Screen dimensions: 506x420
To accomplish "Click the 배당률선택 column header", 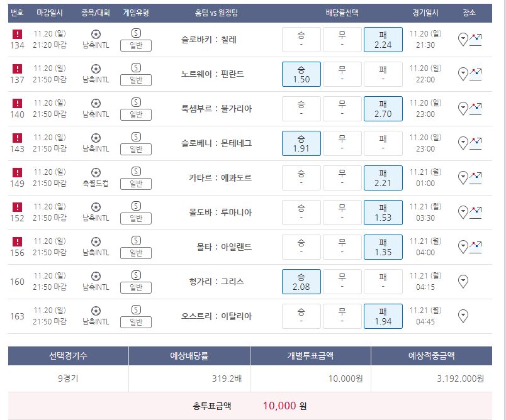I will [x=342, y=13].
